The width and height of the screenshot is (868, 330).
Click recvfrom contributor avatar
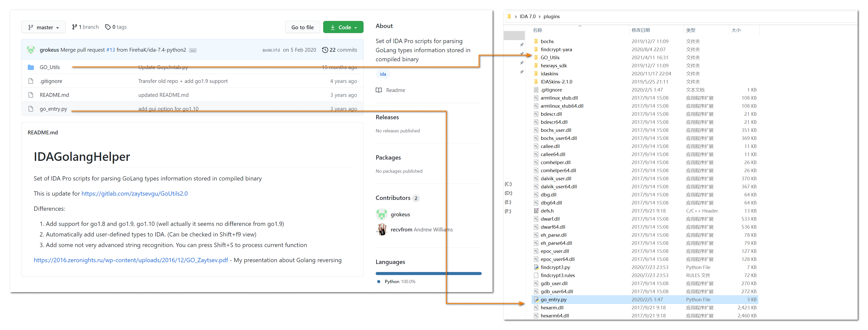tap(381, 229)
